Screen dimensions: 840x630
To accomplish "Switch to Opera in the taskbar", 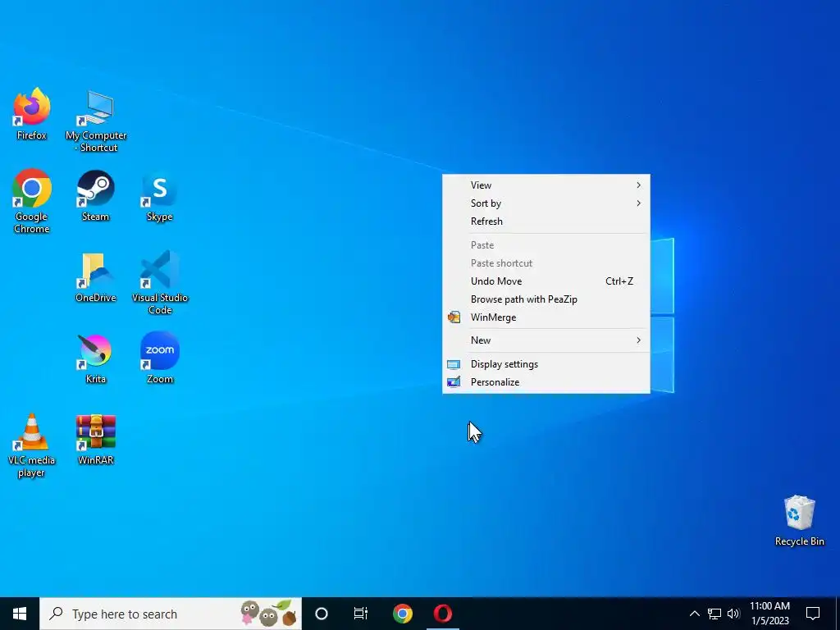I will point(443,614).
